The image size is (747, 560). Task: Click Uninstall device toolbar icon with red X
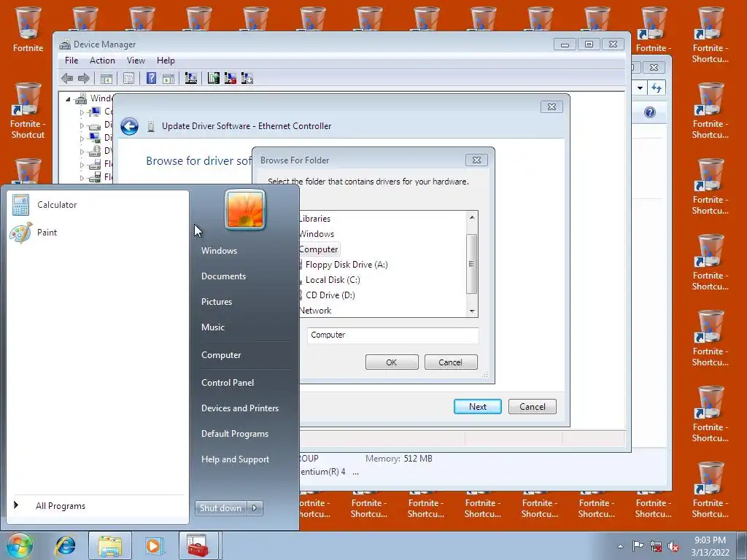(x=230, y=78)
